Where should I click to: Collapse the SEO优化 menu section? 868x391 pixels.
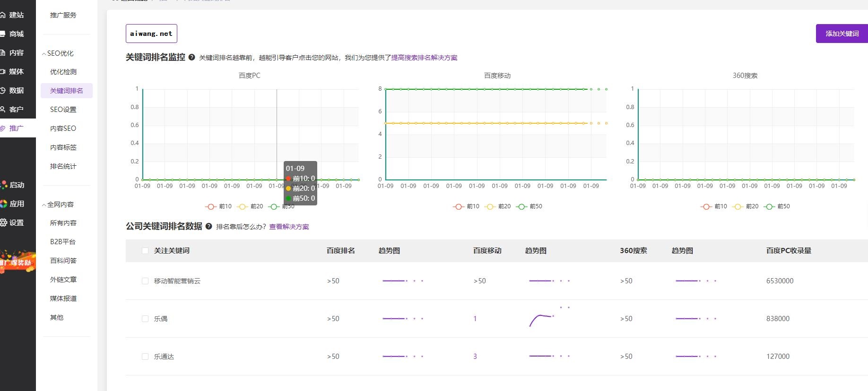pyautogui.click(x=44, y=54)
